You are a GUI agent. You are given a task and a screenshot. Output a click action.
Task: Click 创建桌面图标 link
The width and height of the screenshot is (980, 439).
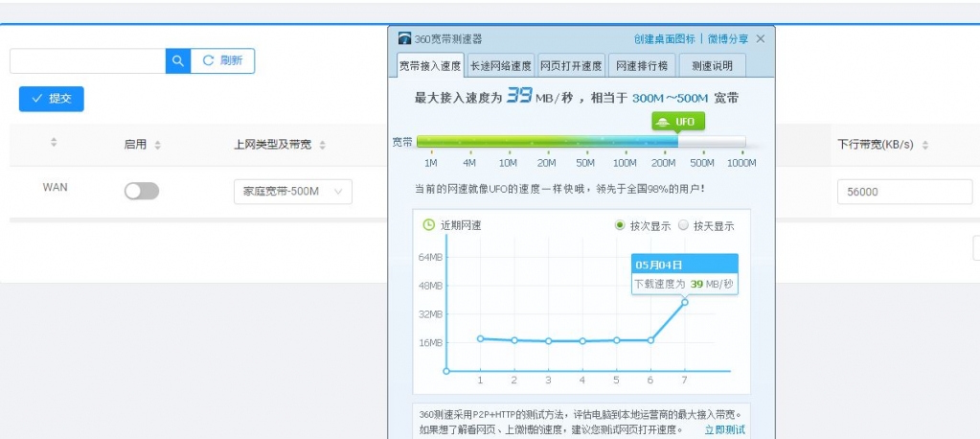pyautogui.click(x=665, y=38)
